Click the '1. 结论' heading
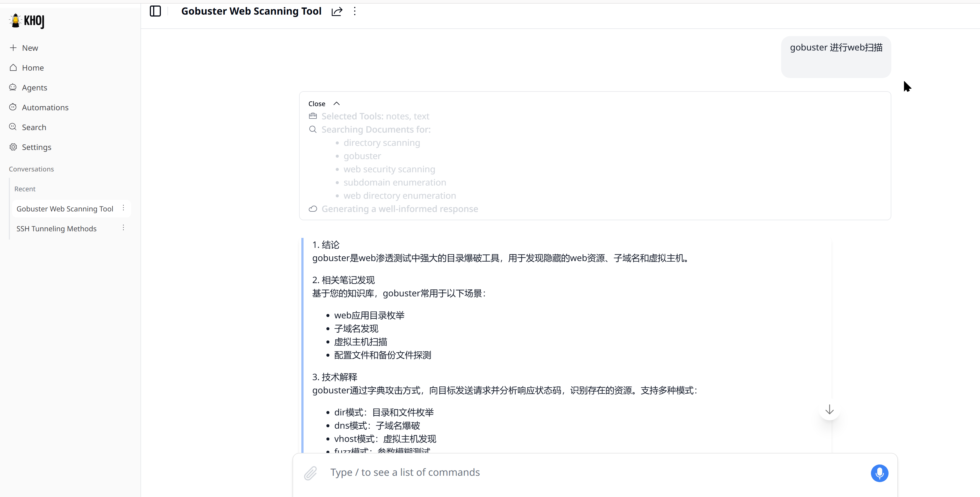 [x=326, y=245]
